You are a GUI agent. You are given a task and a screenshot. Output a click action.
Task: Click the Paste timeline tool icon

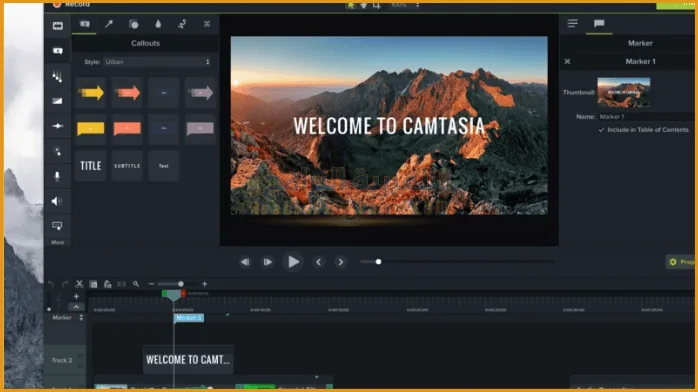[x=107, y=284]
